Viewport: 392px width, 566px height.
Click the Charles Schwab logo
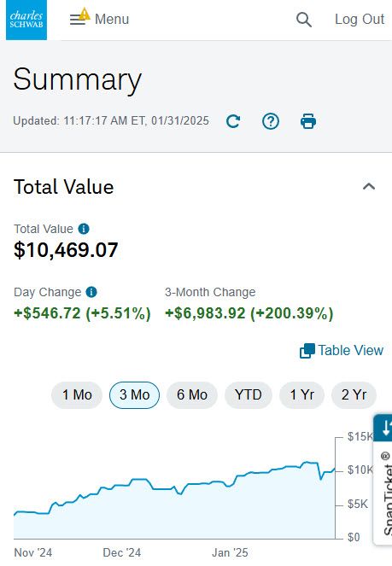point(26,20)
